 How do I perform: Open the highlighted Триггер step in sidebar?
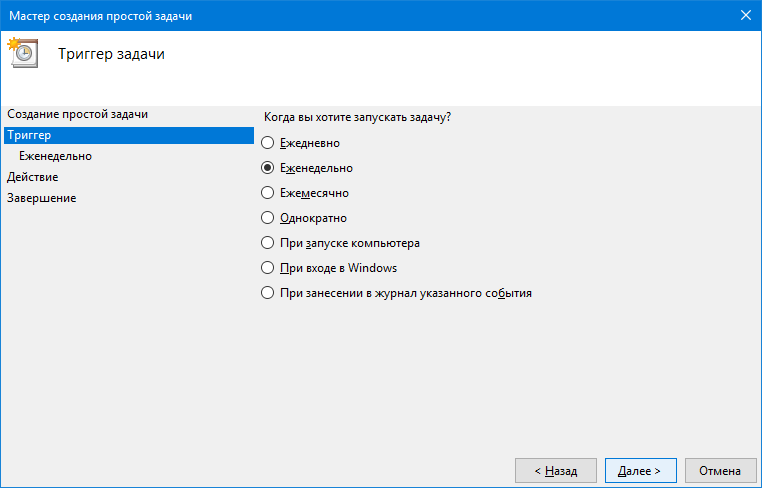click(x=28, y=135)
